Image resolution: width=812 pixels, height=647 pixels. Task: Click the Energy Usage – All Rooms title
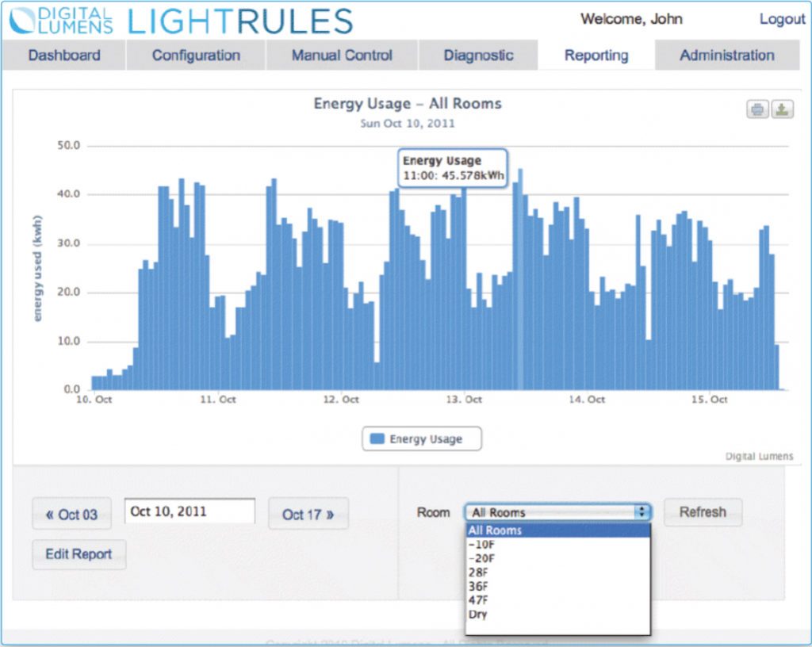pos(408,104)
